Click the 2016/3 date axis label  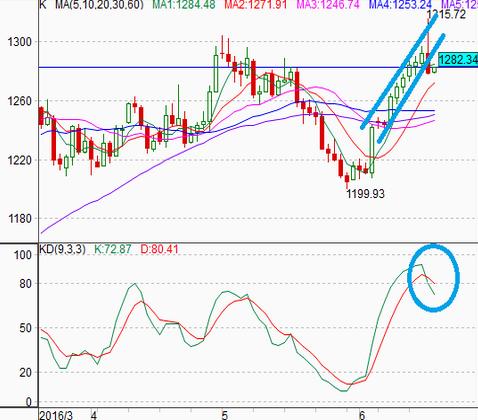(56, 415)
